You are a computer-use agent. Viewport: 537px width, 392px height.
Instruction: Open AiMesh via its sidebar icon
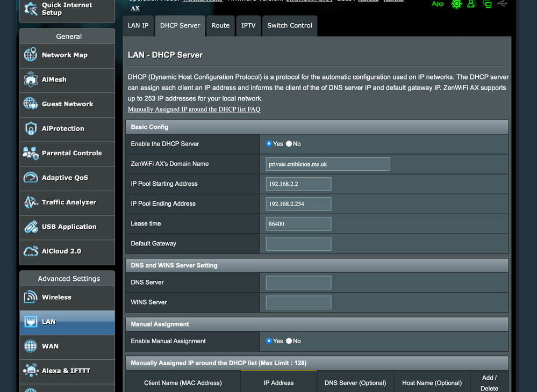point(31,80)
